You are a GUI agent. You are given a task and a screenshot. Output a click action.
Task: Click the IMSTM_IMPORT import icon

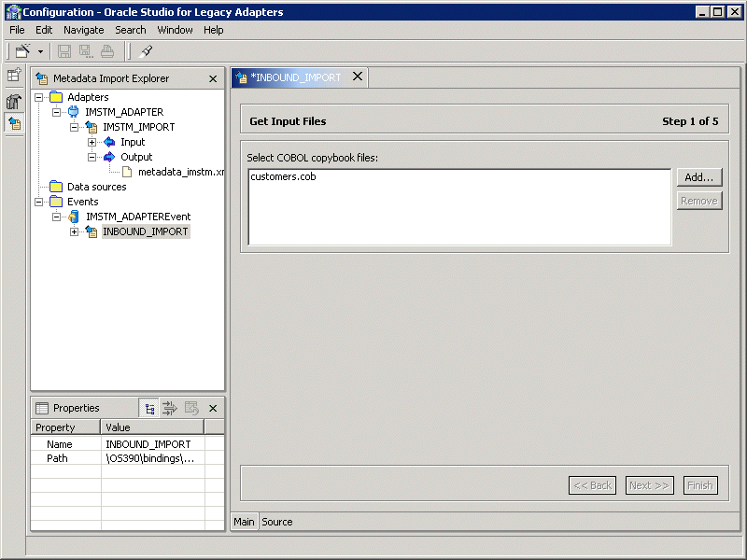[x=91, y=127]
